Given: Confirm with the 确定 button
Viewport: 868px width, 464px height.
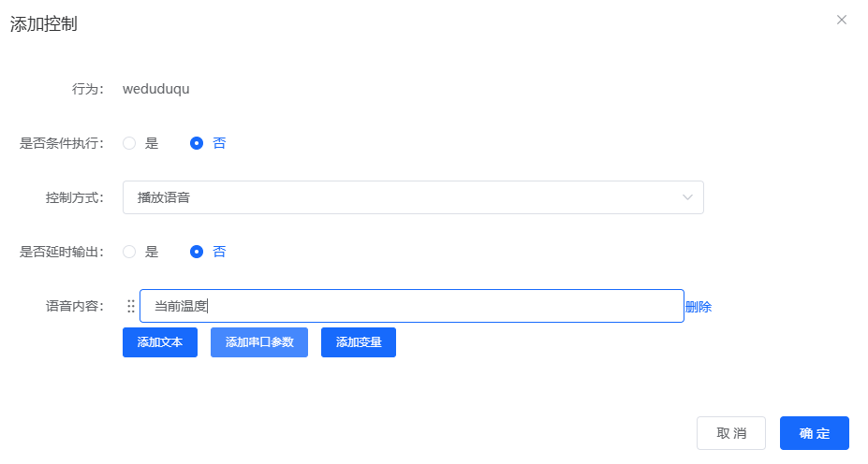Looking at the screenshot, I should click(814, 433).
